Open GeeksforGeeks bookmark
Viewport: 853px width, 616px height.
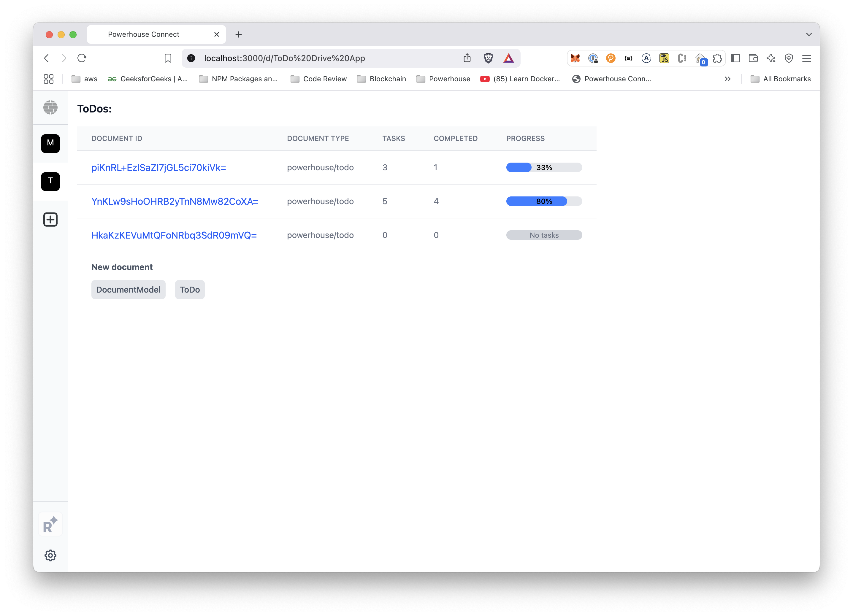pos(148,79)
